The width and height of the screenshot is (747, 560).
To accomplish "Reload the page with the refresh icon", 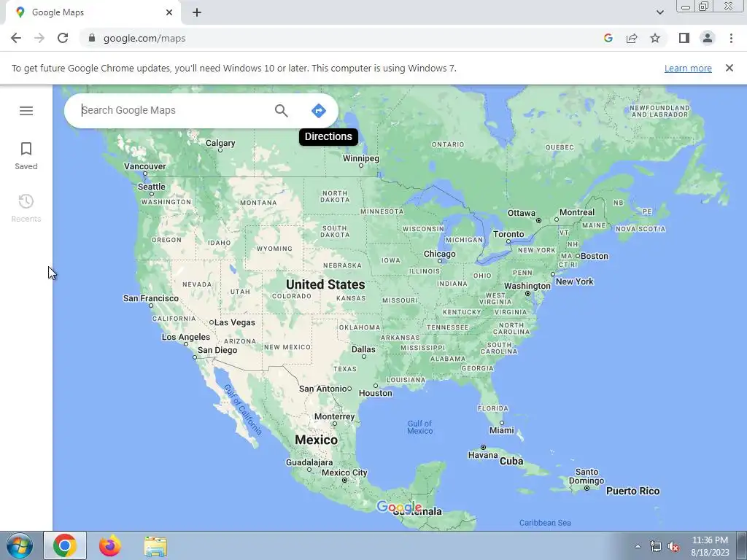I will click(x=63, y=38).
